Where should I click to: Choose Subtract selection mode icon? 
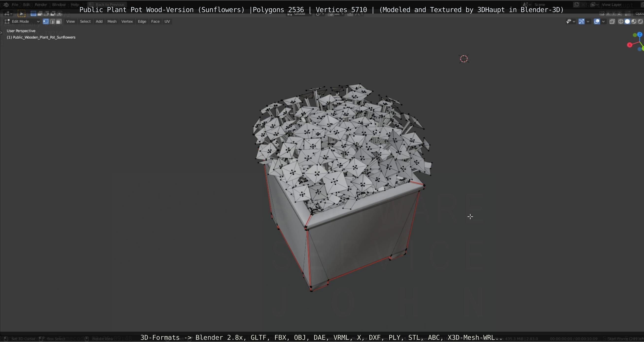pyautogui.click(x=46, y=14)
